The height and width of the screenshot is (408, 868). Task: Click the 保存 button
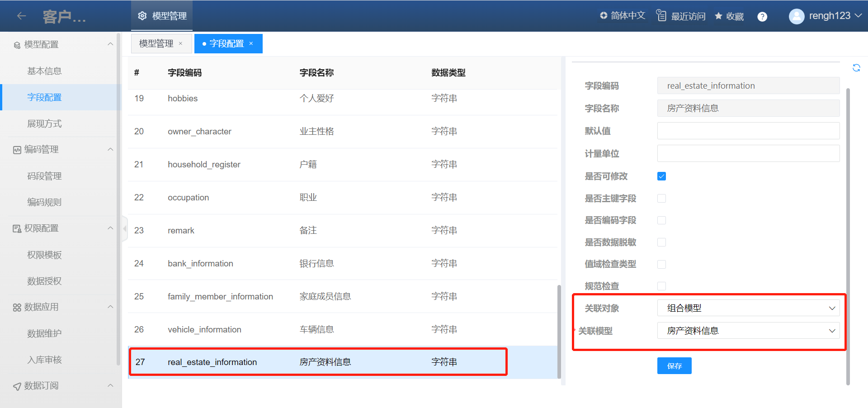(674, 366)
